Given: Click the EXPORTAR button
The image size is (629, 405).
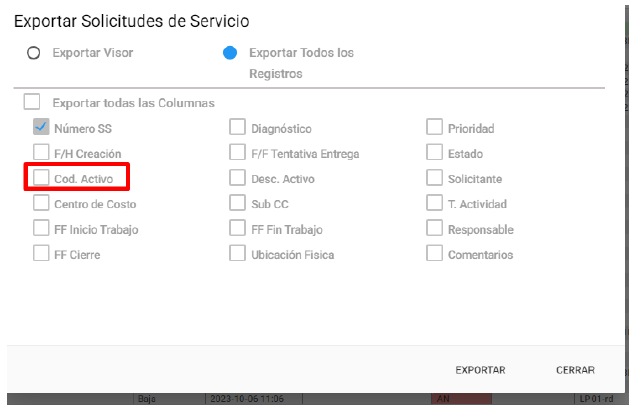Looking at the screenshot, I should [x=480, y=370].
